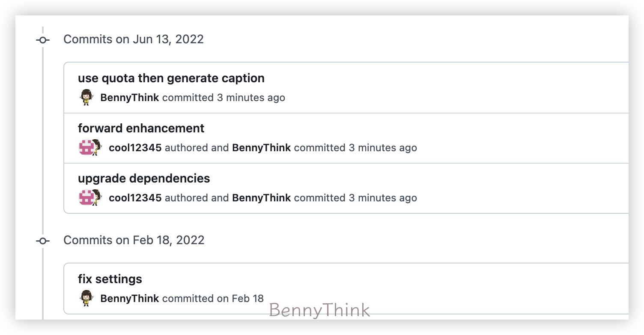Open the 'fix settings' commit
The height and width of the screenshot is (335, 644).
tap(110, 279)
